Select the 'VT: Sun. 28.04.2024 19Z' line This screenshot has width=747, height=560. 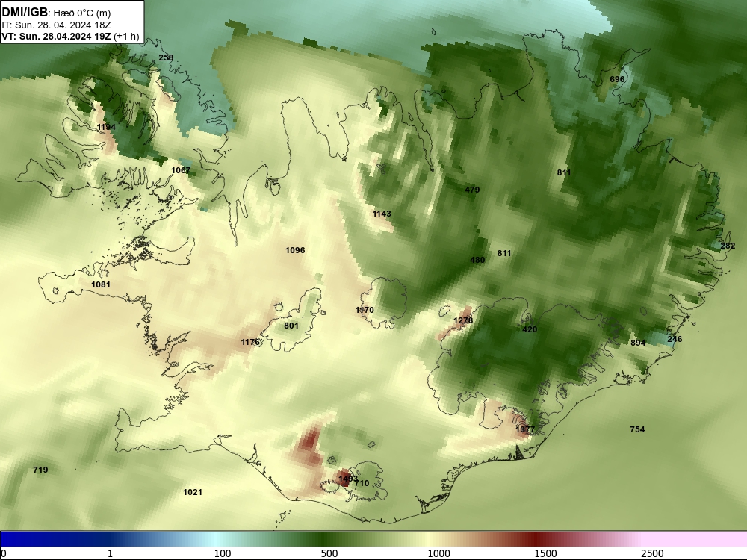56,37
